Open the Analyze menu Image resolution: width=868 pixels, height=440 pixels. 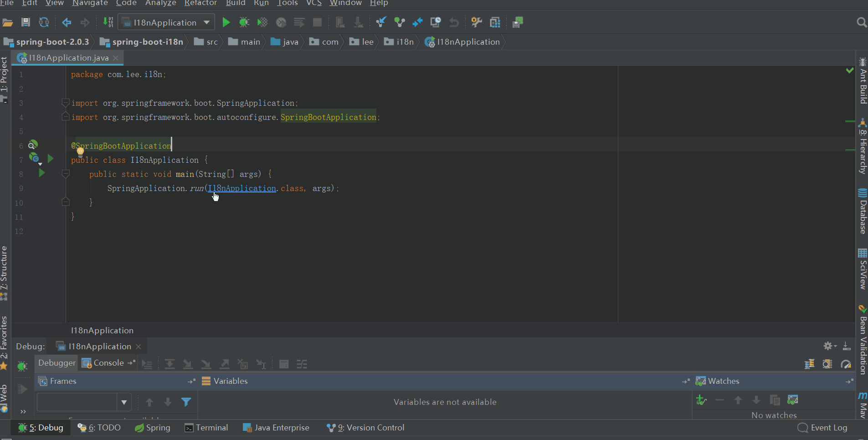click(x=160, y=3)
